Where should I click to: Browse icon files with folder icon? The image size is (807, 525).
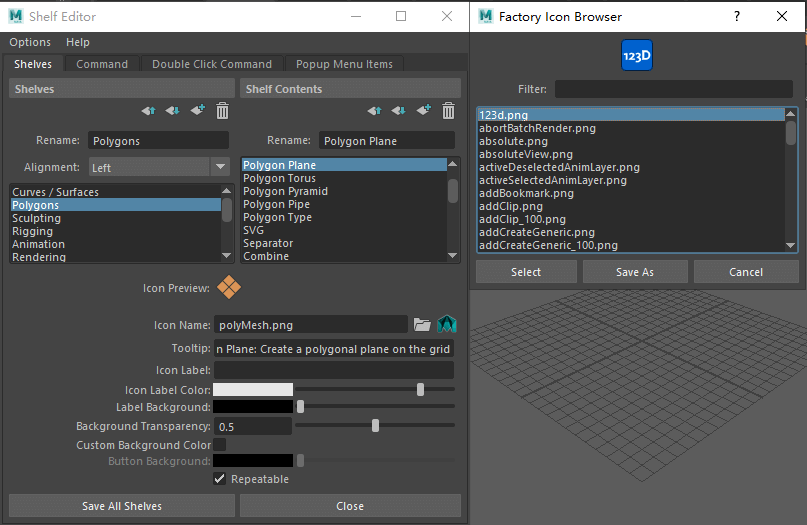422,324
